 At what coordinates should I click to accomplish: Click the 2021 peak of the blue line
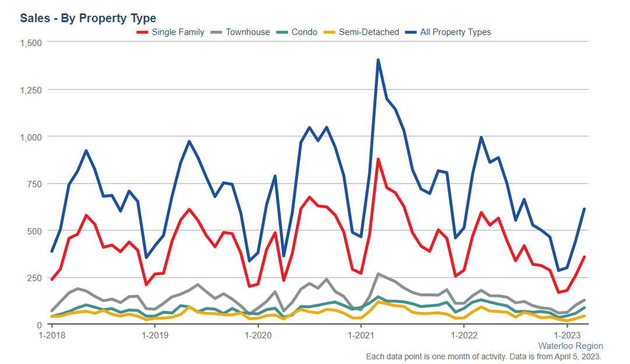click(x=378, y=60)
